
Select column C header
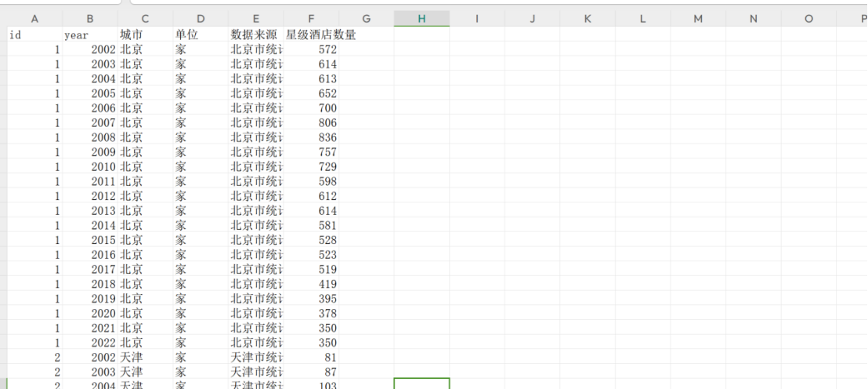click(x=145, y=19)
